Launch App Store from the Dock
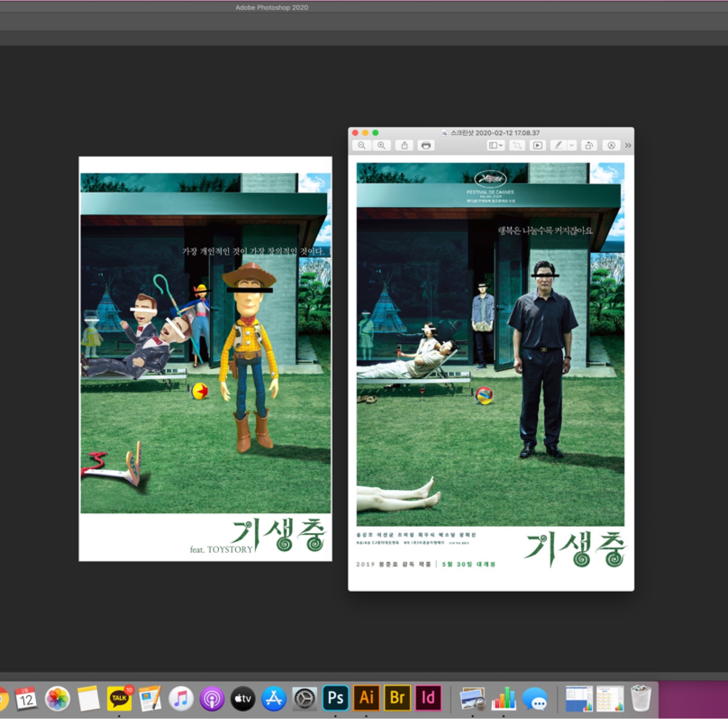Image resolution: width=728 pixels, height=719 pixels. [274, 699]
